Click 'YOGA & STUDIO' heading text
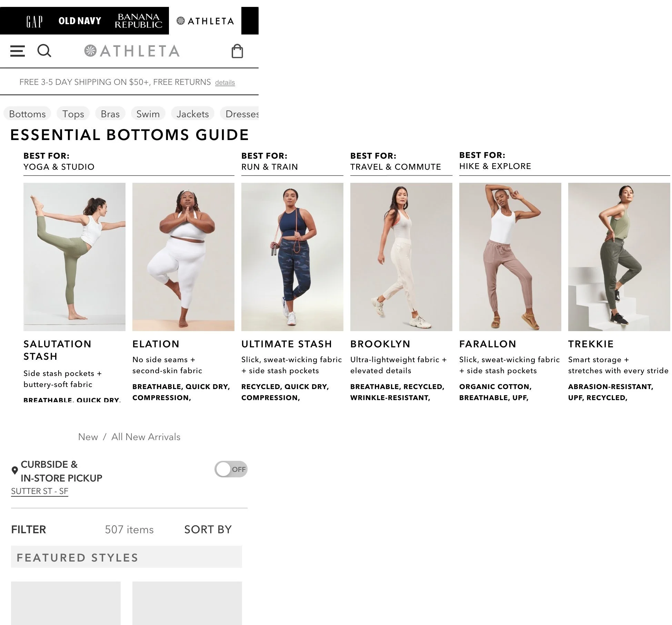Viewport: 672px width, 625px height. click(x=59, y=167)
